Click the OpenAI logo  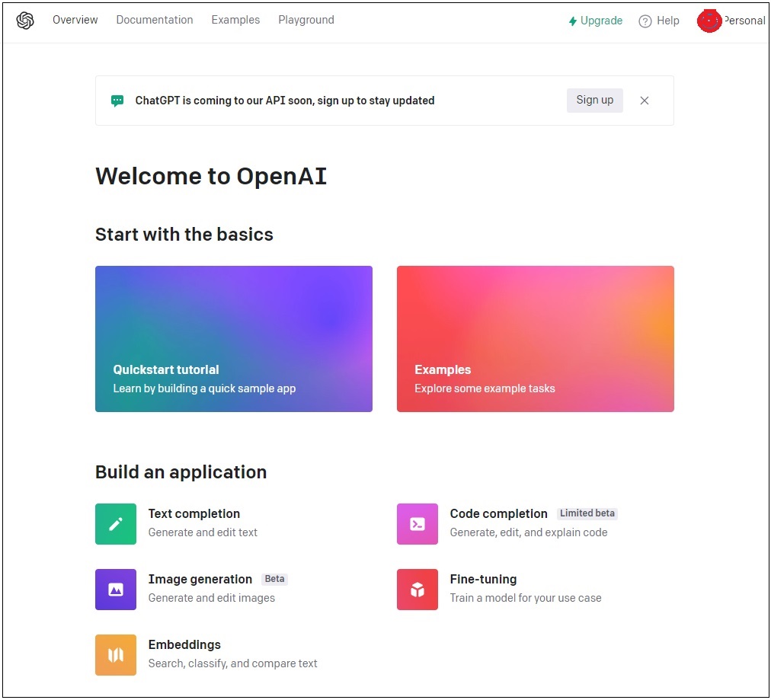[x=25, y=21]
